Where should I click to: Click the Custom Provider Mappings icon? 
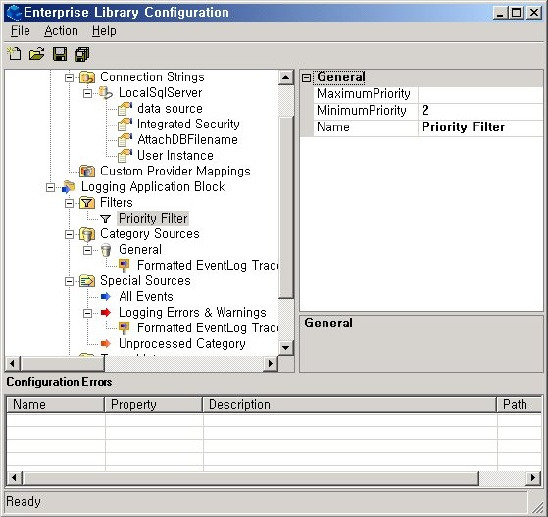87,171
